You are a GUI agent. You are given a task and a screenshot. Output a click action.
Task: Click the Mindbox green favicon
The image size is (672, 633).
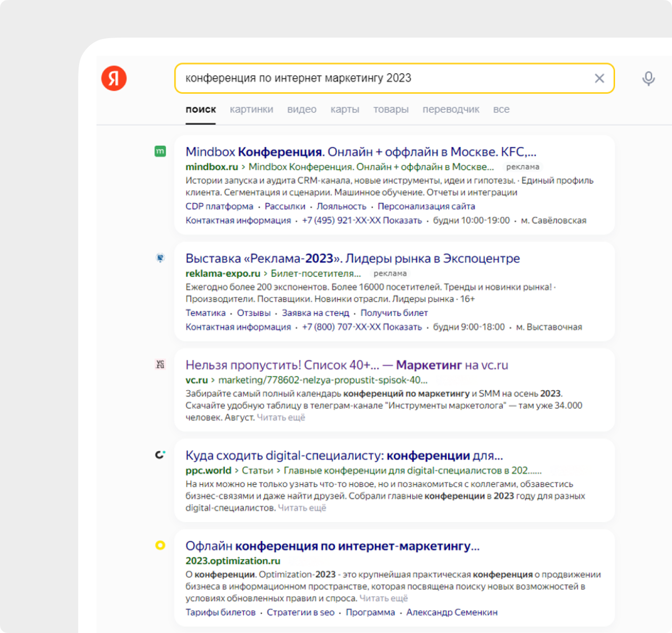[160, 151]
